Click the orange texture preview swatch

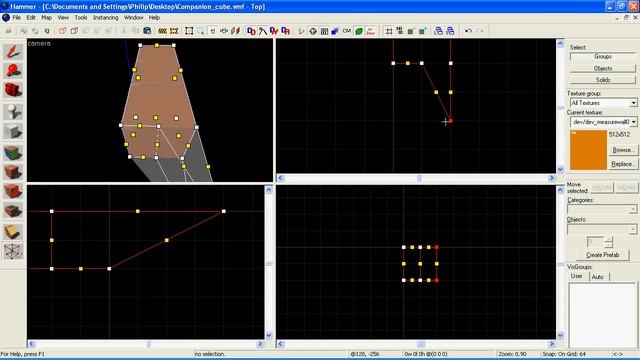[x=588, y=150]
